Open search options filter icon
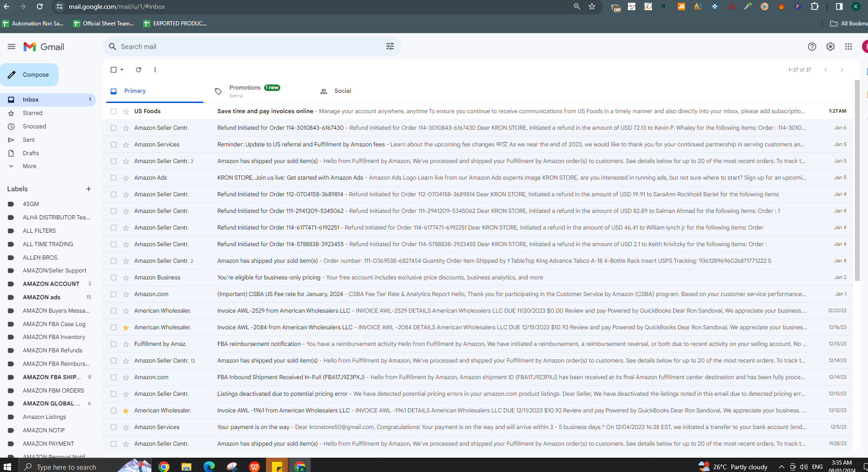868x472 pixels. point(390,46)
